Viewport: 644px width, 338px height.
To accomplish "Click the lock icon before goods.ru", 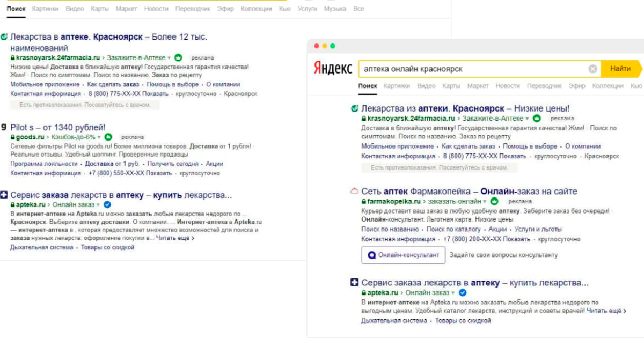I will (x=12, y=137).
